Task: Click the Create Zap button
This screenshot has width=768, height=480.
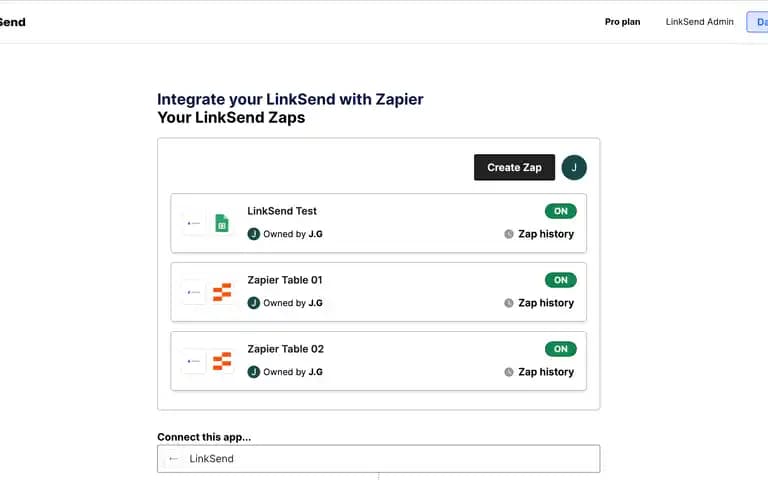Action: tap(514, 168)
